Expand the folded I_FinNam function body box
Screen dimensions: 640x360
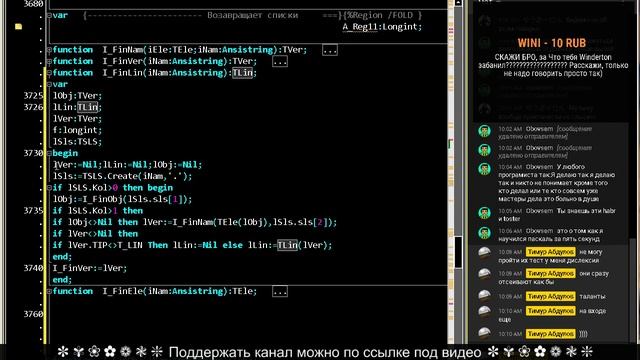pyautogui.click(x=330, y=50)
